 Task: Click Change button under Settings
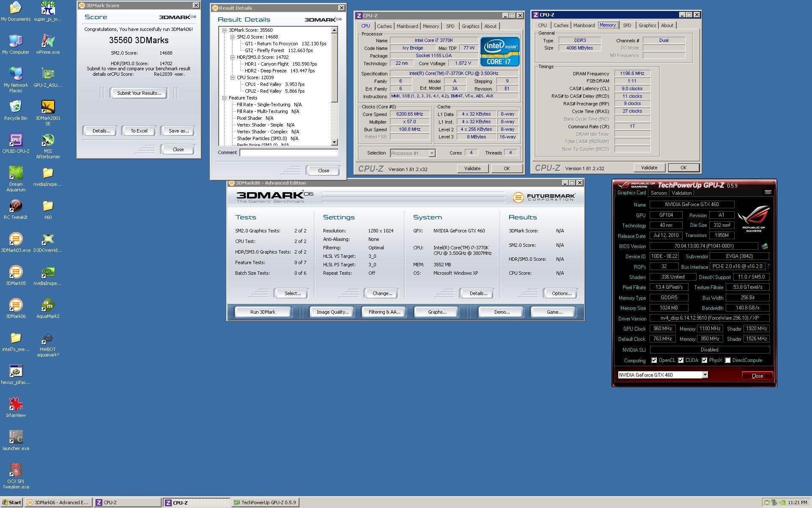[382, 293]
